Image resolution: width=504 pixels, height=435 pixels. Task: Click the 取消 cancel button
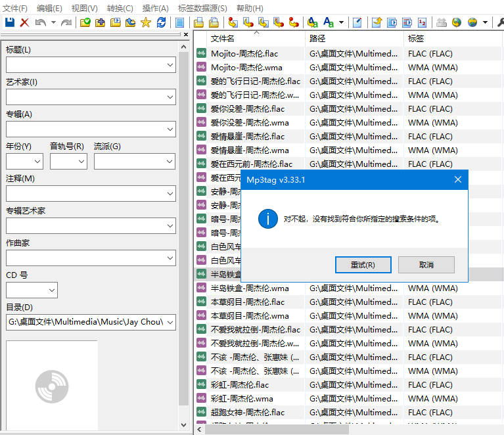[426, 265]
